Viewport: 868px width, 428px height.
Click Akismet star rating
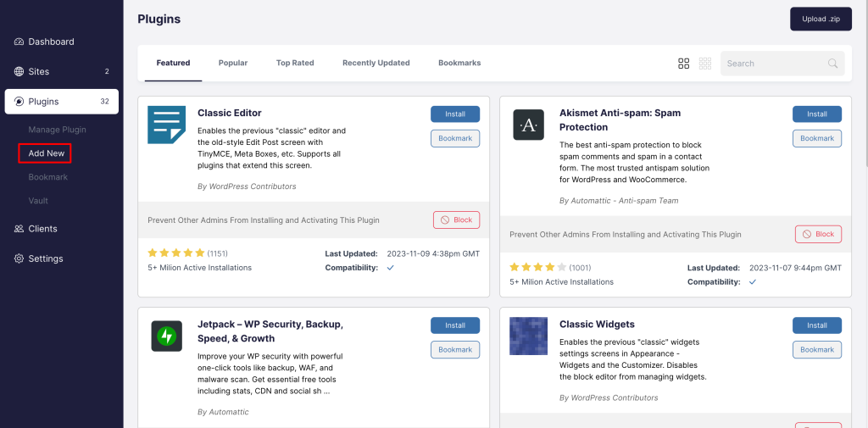(x=538, y=268)
